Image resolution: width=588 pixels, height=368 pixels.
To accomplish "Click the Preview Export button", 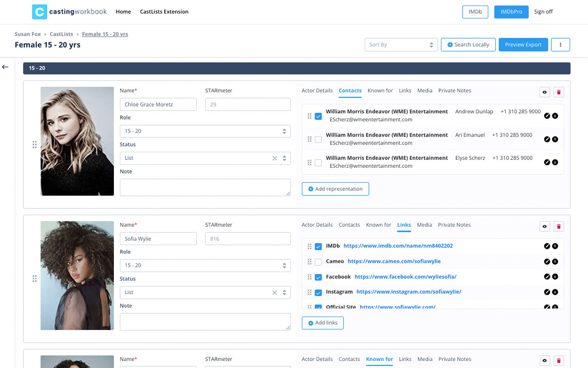I will point(523,45).
